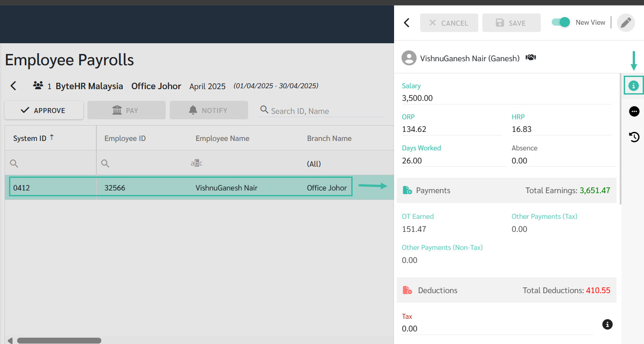Click the Employee ID column header

coord(125,138)
